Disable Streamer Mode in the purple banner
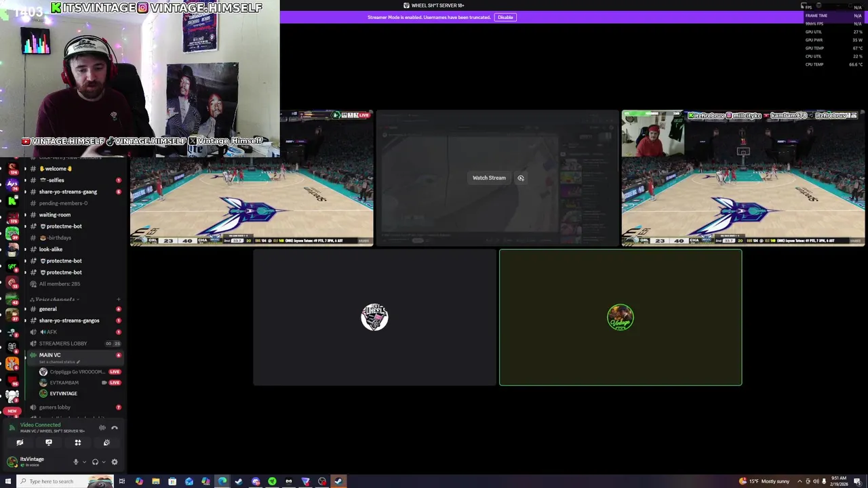 click(505, 17)
